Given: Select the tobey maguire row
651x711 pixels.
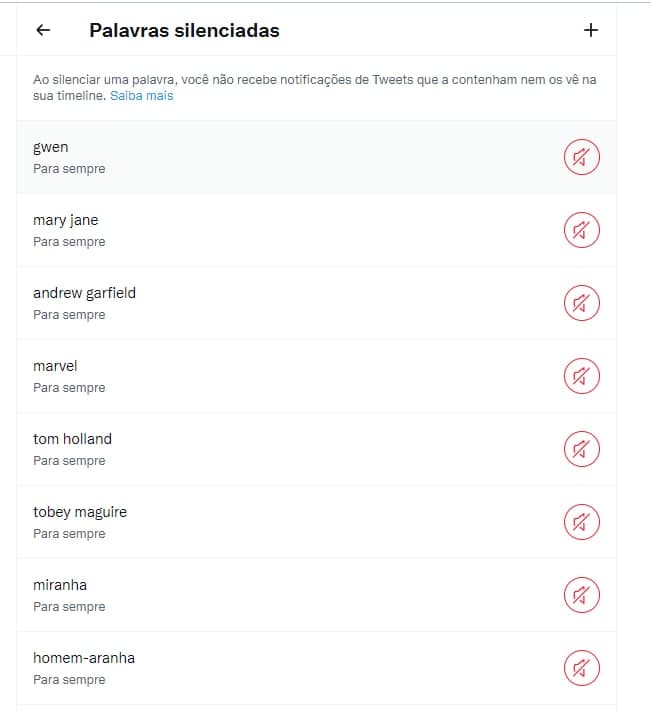Looking at the screenshot, I should coord(316,522).
